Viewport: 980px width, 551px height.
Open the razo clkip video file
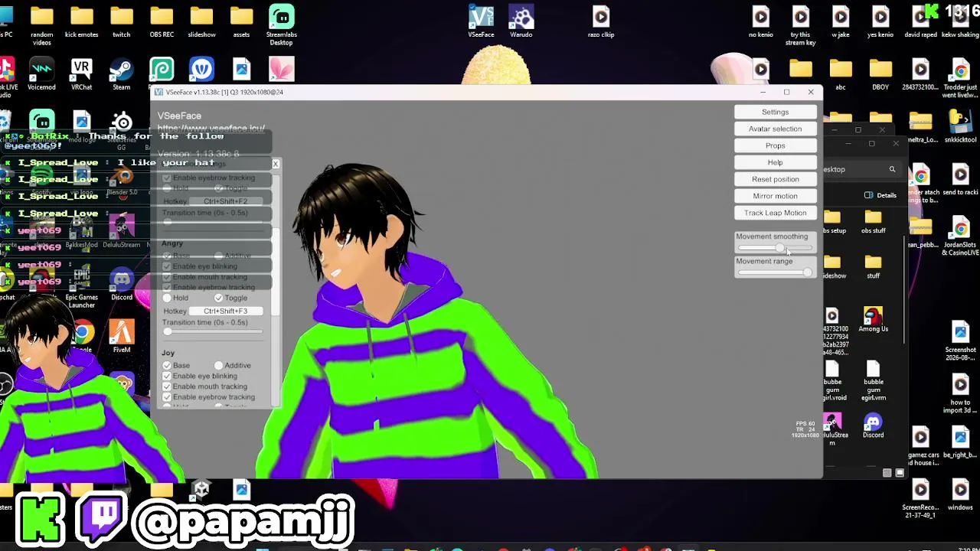[x=601, y=22]
